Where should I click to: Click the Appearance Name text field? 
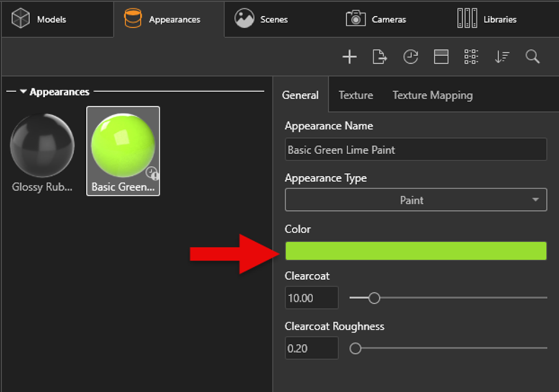[x=415, y=150]
